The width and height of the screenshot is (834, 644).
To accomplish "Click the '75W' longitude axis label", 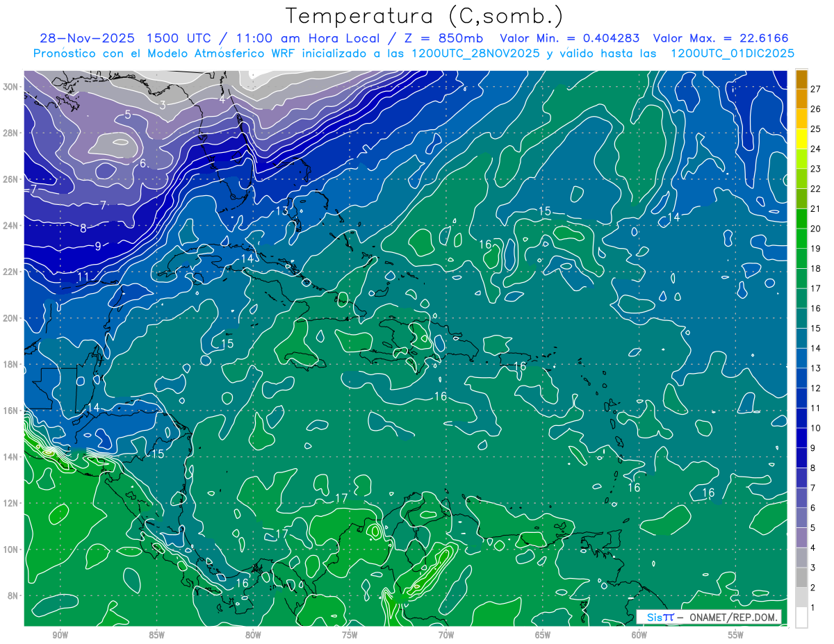I will 350,635.
